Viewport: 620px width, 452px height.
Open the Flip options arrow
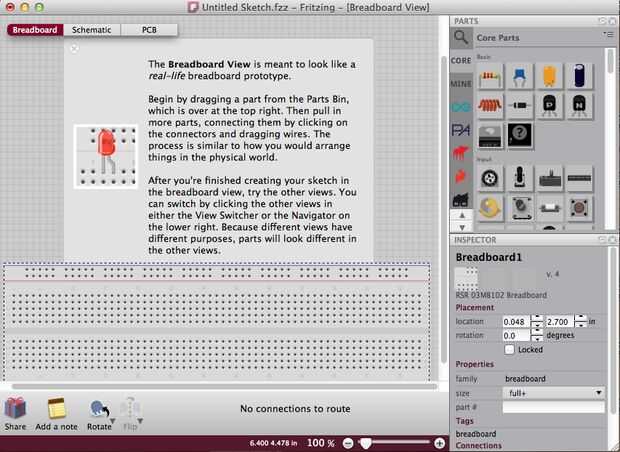[140, 422]
